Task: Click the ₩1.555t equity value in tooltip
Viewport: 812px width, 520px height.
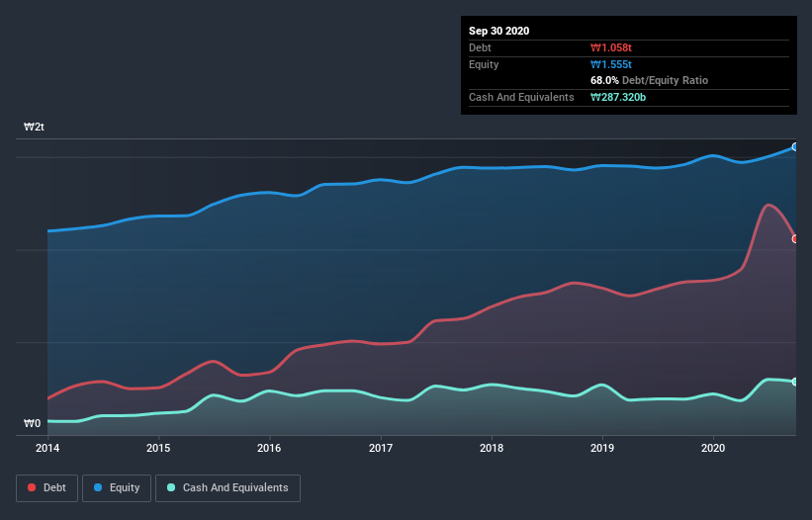Action: click(611, 64)
